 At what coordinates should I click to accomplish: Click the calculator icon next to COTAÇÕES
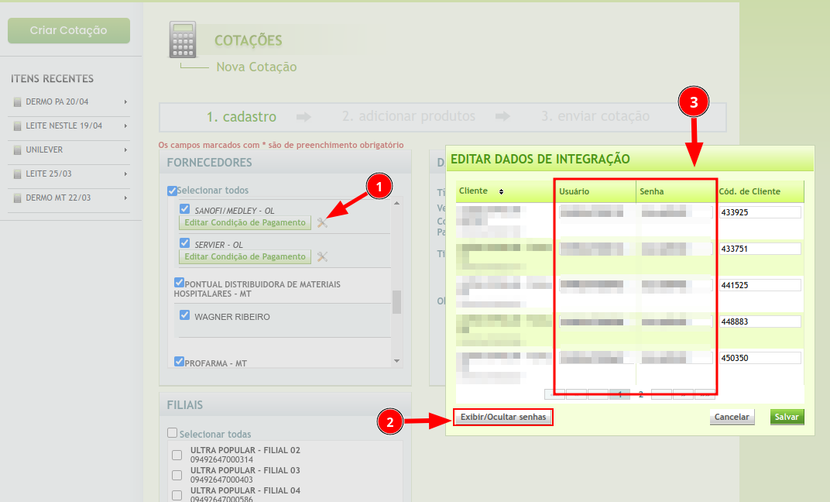click(182, 41)
